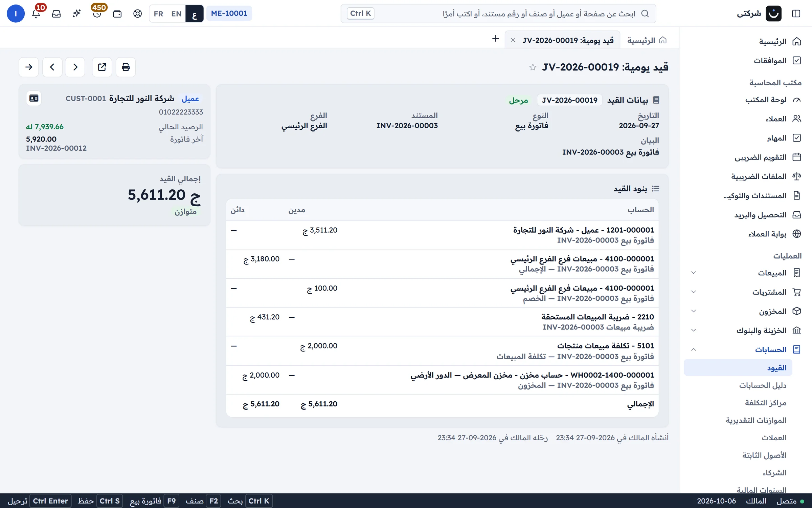The height and width of the screenshot is (508, 812).
Task: Click the company logo icon
Action: (x=773, y=14)
